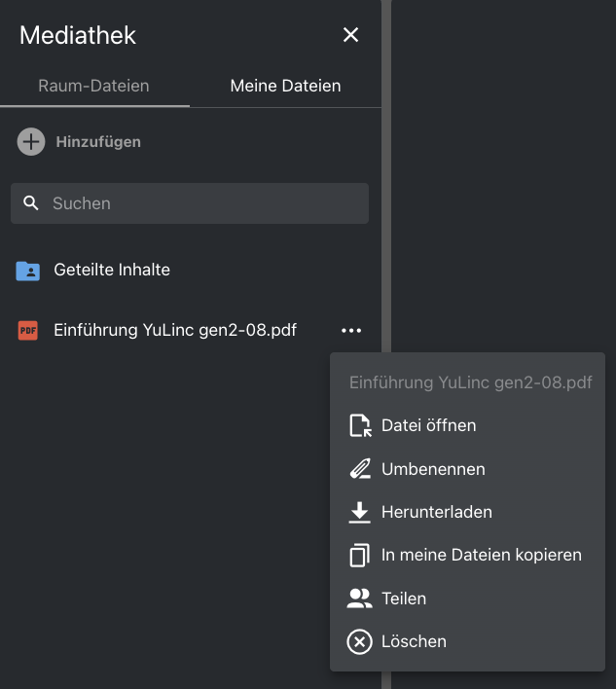The image size is (616, 689).
Task: Switch to the Meine Dateien tab
Action: [285, 86]
